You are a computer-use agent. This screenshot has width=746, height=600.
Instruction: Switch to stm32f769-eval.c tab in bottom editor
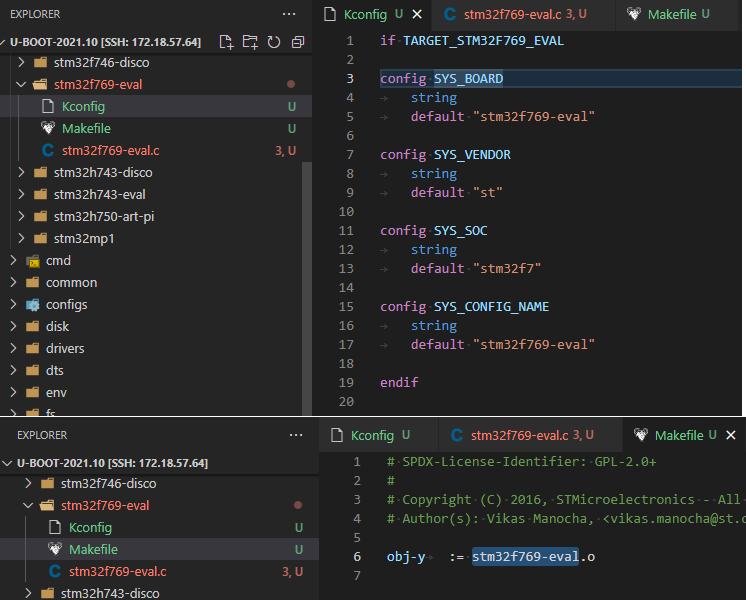(532, 435)
